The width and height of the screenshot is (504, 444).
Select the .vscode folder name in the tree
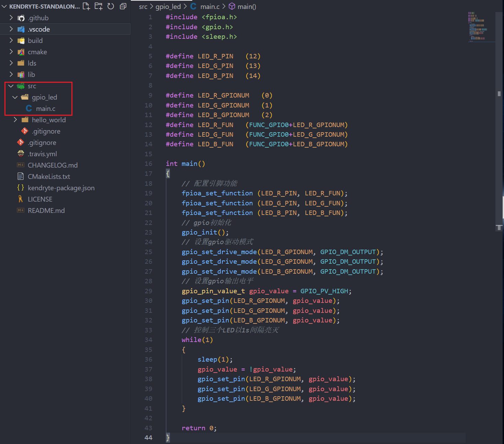[39, 29]
